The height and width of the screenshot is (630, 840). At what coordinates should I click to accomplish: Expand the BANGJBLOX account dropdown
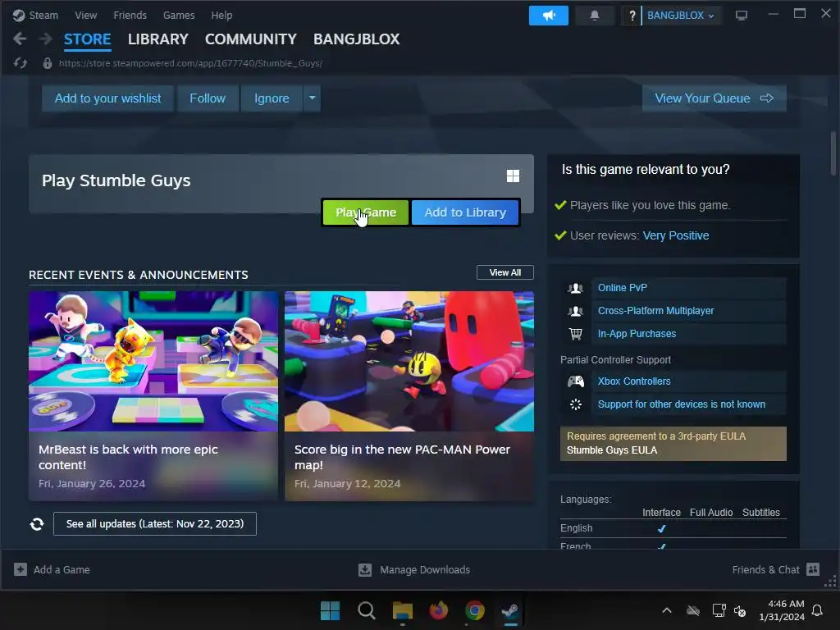click(680, 16)
